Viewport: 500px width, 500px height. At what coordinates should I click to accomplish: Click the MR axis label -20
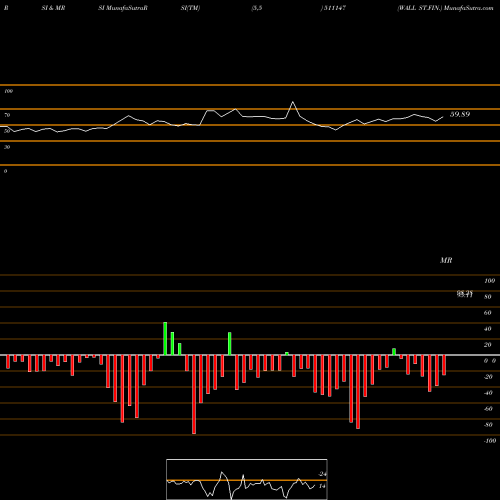pyautogui.click(x=488, y=377)
